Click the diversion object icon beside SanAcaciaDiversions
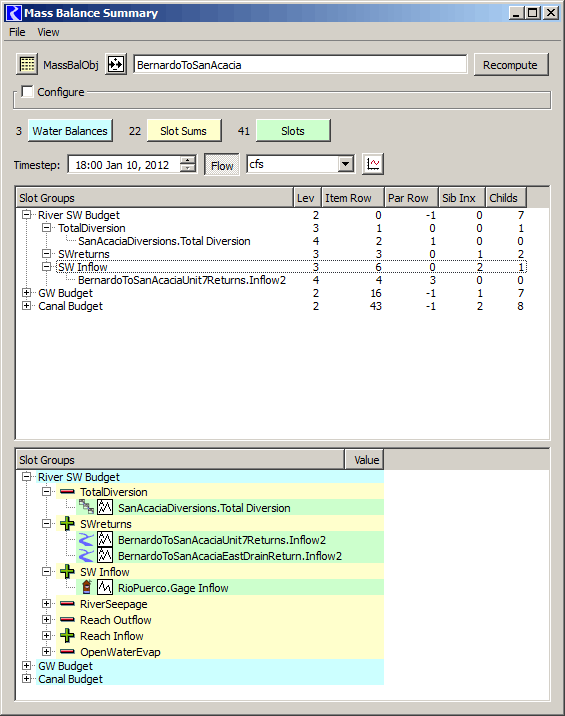The width and height of the screenshot is (565, 716). (x=86, y=507)
